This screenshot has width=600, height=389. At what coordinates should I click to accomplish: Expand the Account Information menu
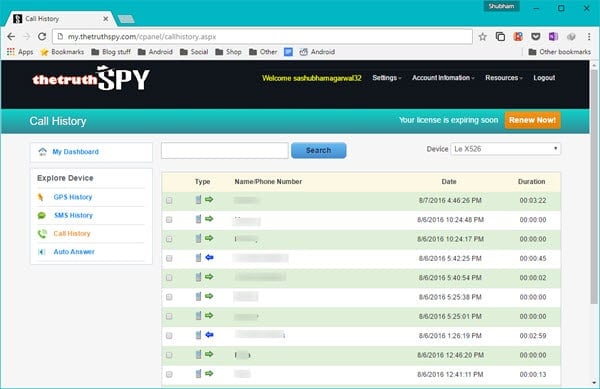pos(443,78)
